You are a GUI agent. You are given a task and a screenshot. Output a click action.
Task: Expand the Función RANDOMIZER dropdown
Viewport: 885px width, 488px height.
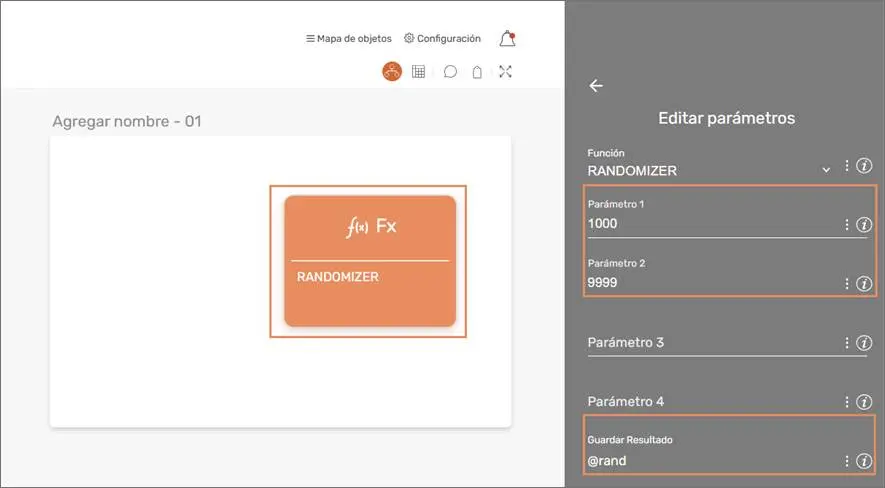tap(826, 170)
